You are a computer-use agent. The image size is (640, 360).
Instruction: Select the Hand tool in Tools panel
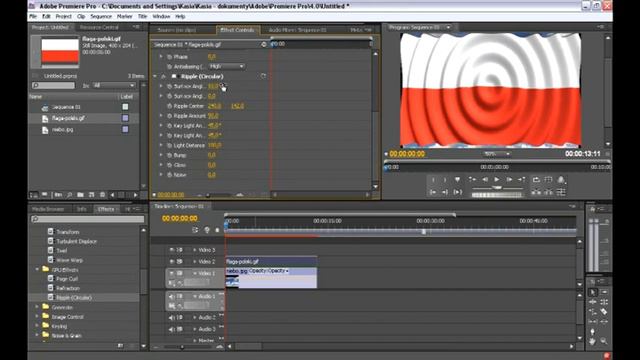click(593, 341)
